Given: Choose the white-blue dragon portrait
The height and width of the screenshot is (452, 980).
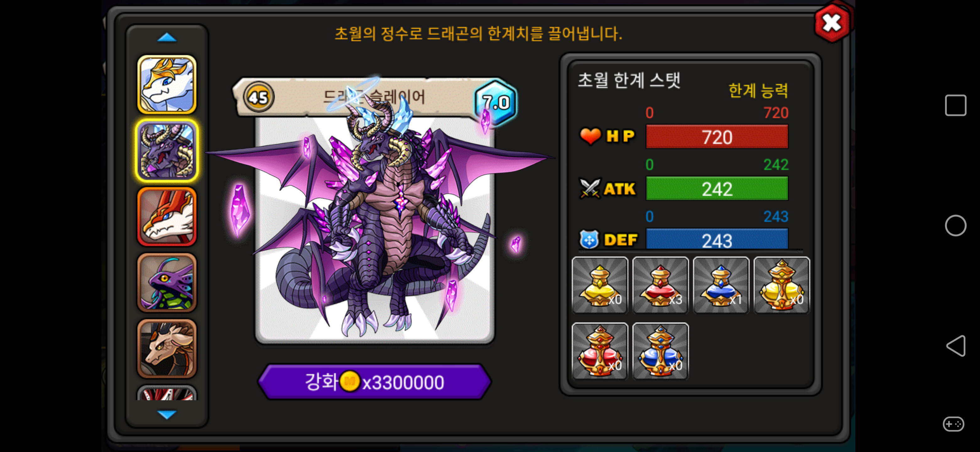Looking at the screenshot, I should pos(166,84).
